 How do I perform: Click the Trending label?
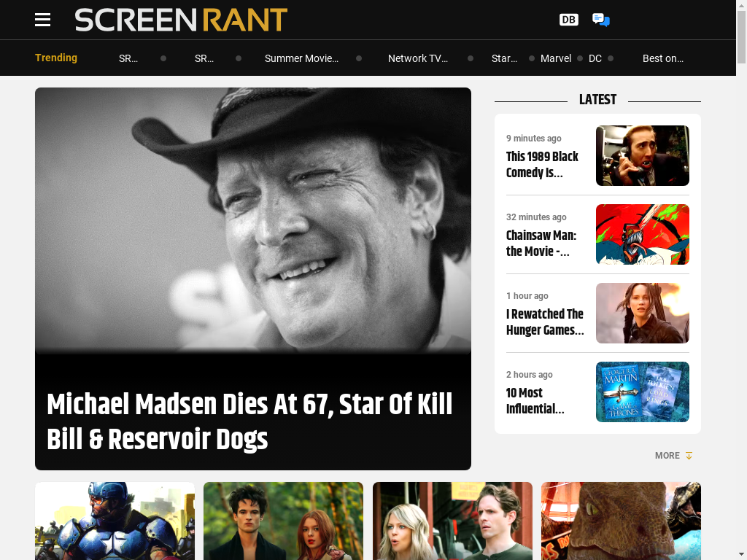55,58
